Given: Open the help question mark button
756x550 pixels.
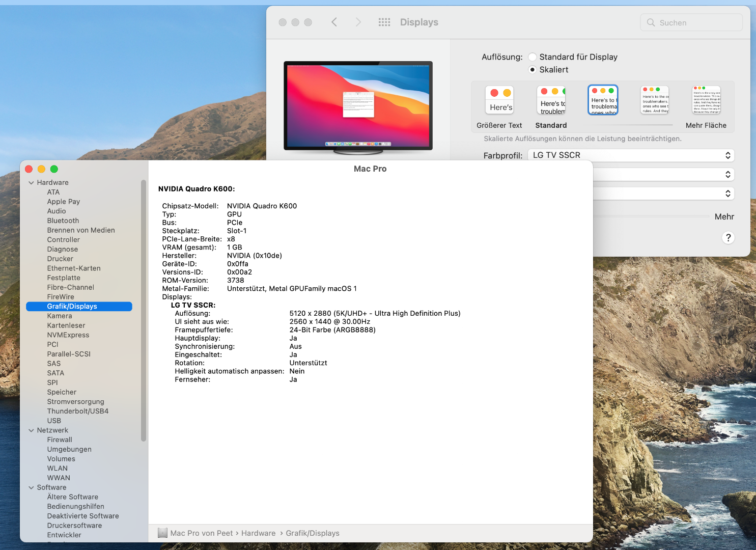Looking at the screenshot, I should pos(729,237).
